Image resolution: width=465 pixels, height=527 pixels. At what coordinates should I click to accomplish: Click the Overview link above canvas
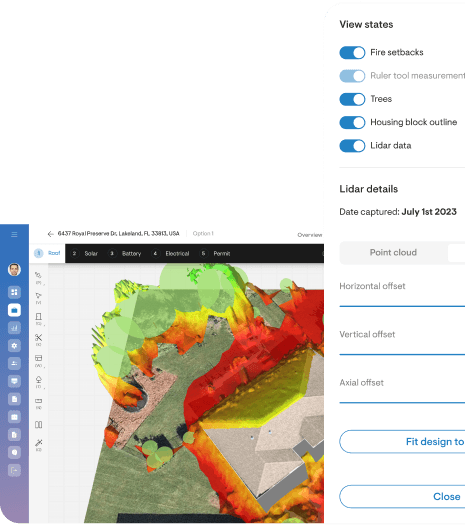point(309,235)
